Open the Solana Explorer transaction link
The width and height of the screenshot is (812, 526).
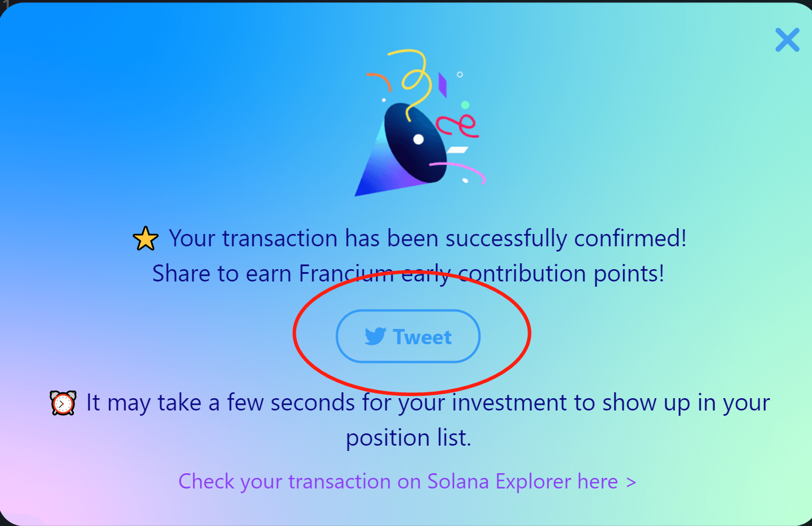coord(407,481)
